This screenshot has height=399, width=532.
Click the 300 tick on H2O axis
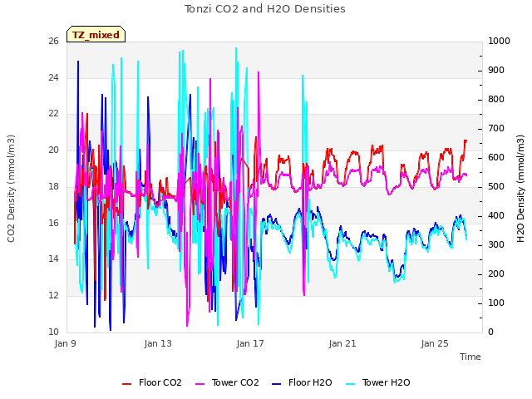pos(496,245)
